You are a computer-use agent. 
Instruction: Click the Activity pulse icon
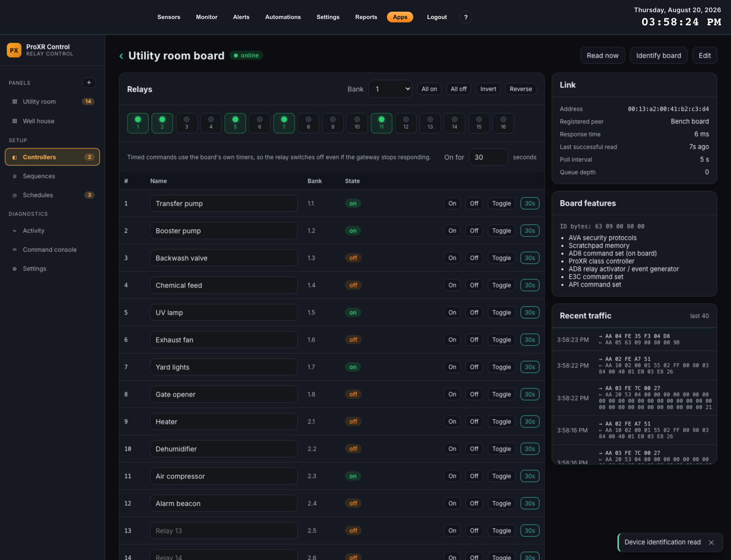(x=15, y=231)
